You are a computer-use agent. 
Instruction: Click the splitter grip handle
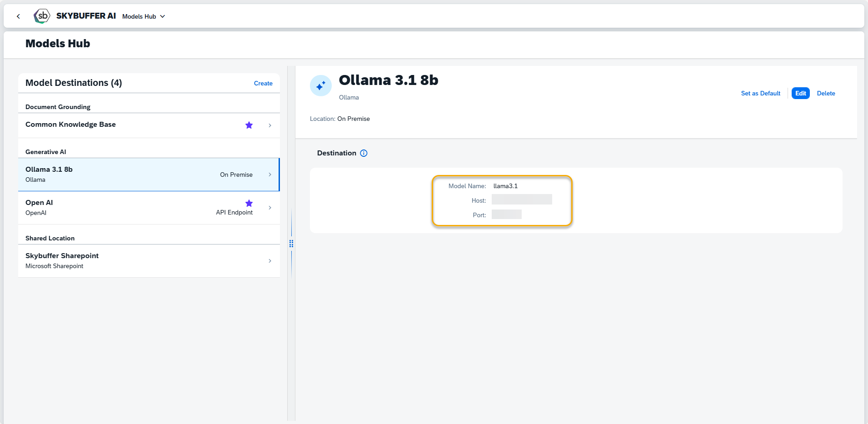pyautogui.click(x=291, y=244)
